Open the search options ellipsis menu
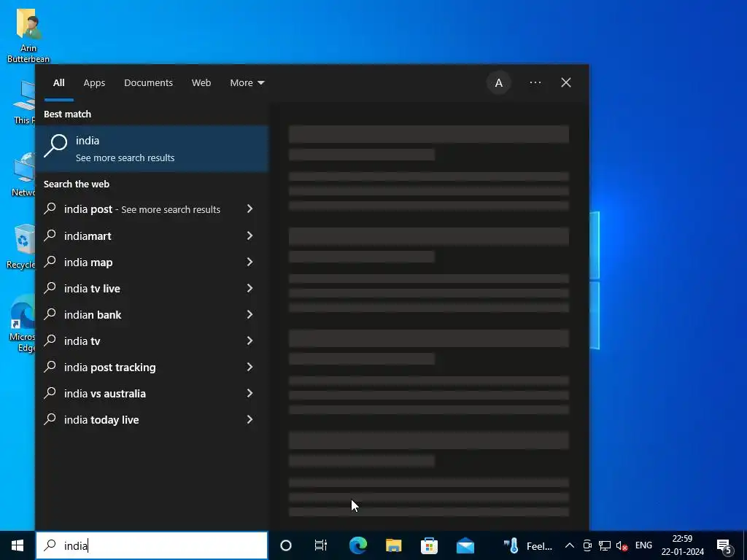The height and width of the screenshot is (560, 747). pos(535,83)
